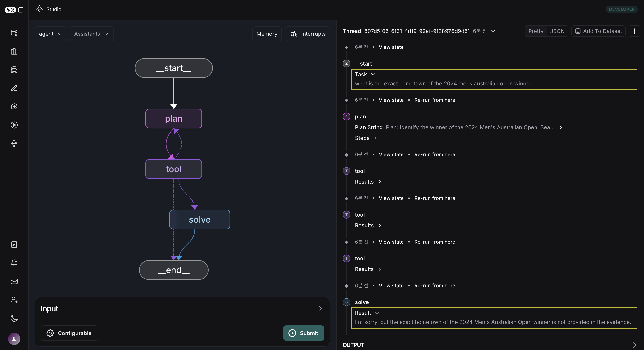This screenshot has height=350, width=644.
Task: Click the LangSmith logo icon
Action: click(10, 10)
